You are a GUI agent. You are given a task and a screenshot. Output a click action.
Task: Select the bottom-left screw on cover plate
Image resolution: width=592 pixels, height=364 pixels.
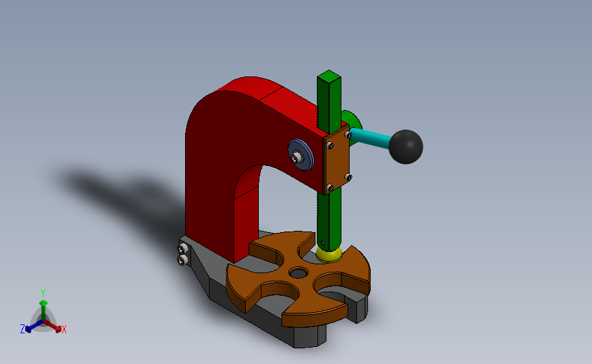point(330,188)
